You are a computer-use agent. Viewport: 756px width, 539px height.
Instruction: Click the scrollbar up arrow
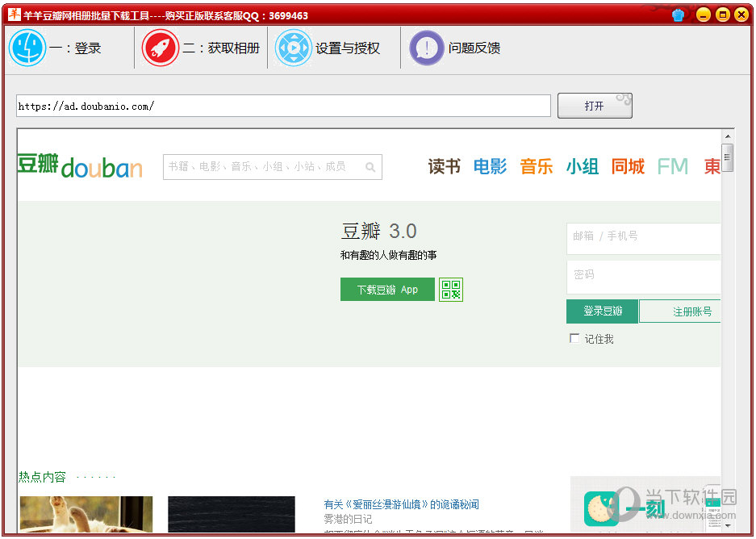[728, 136]
